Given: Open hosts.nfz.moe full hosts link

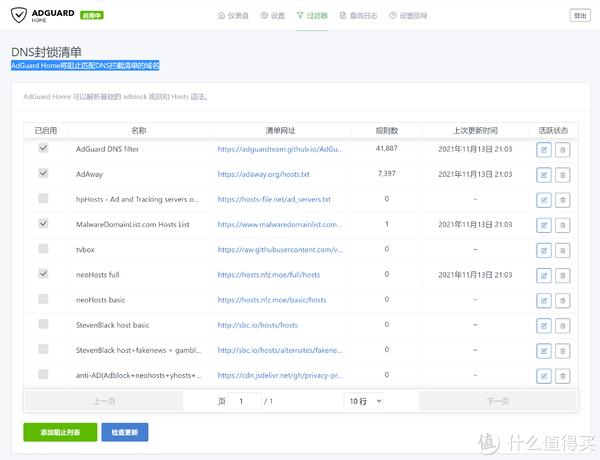Looking at the screenshot, I should click(x=269, y=275).
